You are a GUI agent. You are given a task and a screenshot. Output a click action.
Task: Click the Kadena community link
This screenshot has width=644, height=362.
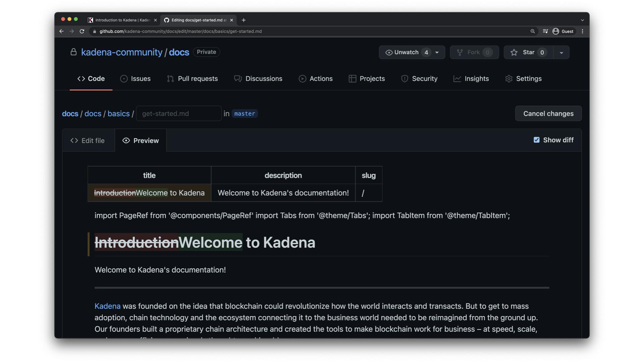(x=122, y=52)
